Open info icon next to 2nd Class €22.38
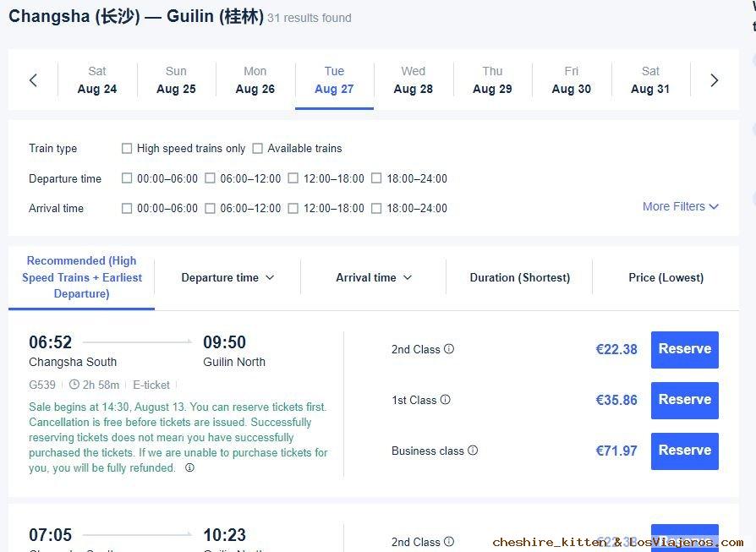The image size is (756, 552). pyautogui.click(x=449, y=348)
